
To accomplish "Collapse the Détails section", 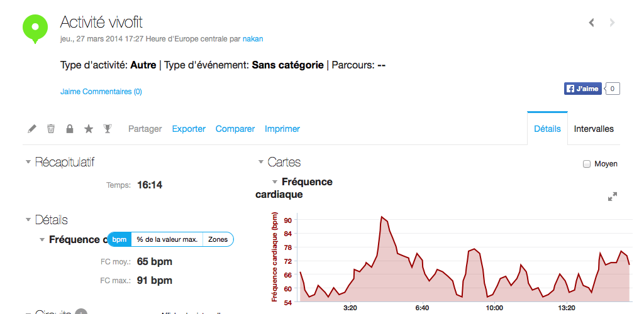I will tap(28, 220).
